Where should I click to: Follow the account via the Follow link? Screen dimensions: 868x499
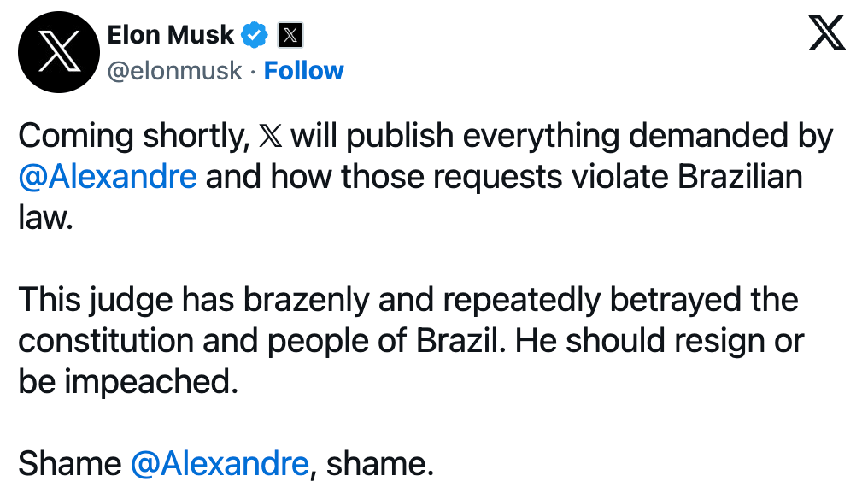point(303,71)
